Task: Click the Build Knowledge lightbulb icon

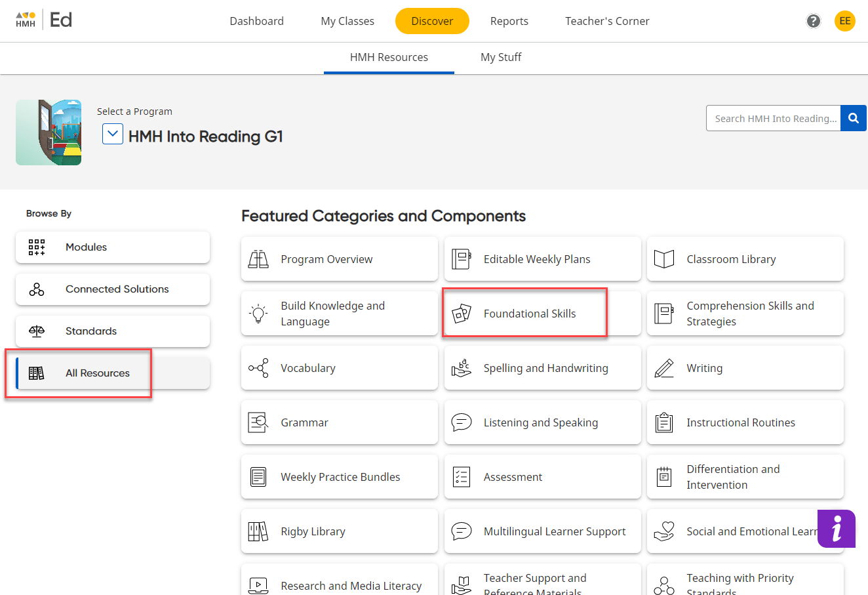Action: 258,314
